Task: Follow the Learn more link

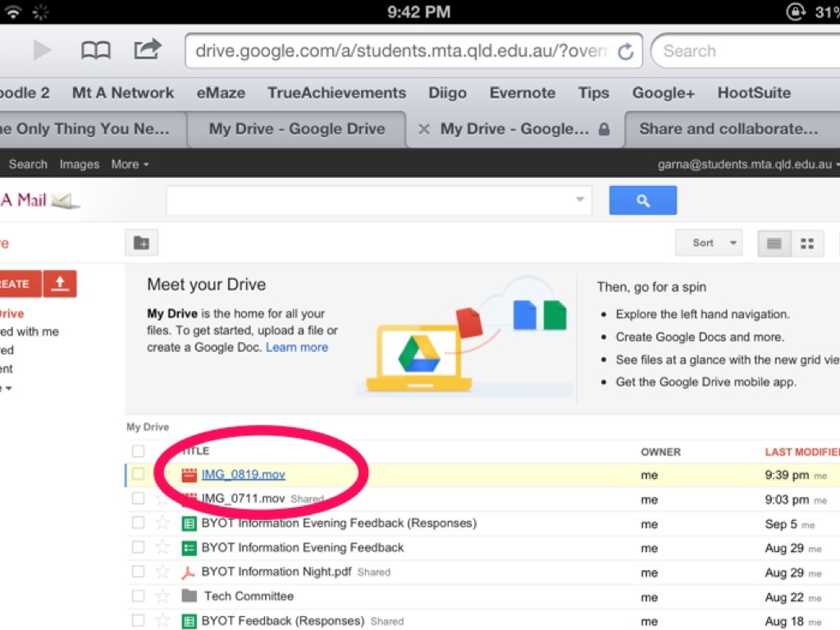Action: click(x=296, y=347)
